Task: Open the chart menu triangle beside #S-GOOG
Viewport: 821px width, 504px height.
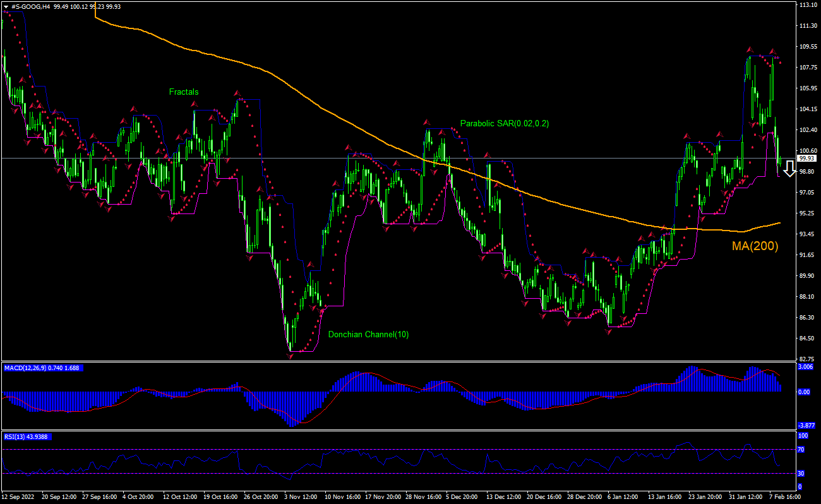Action: [x=6, y=6]
